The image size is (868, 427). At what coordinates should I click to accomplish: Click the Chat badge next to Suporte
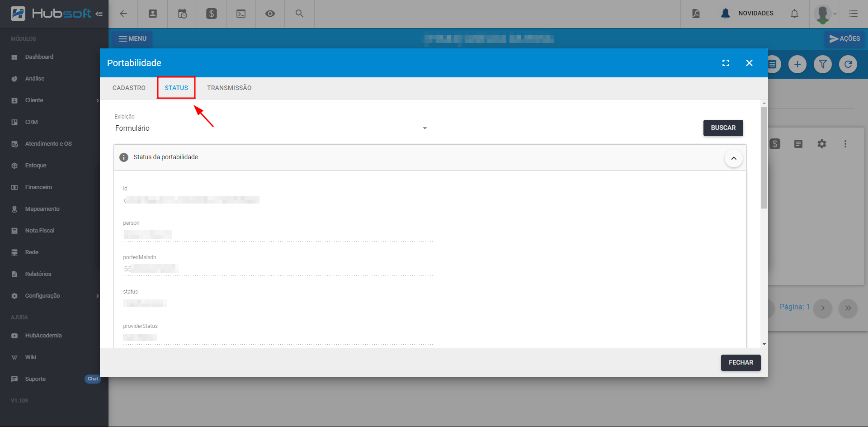(x=93, y=379)
